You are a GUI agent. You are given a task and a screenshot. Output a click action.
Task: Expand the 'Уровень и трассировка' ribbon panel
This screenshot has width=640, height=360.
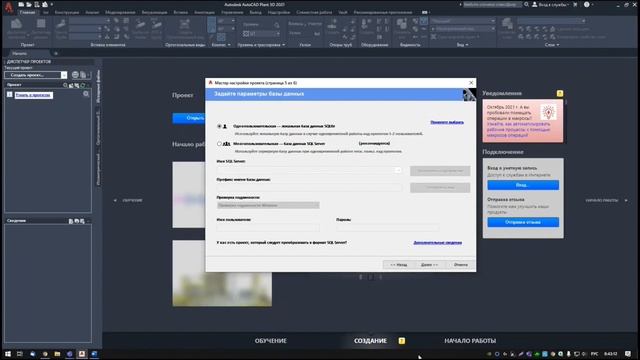click(261, 45)
